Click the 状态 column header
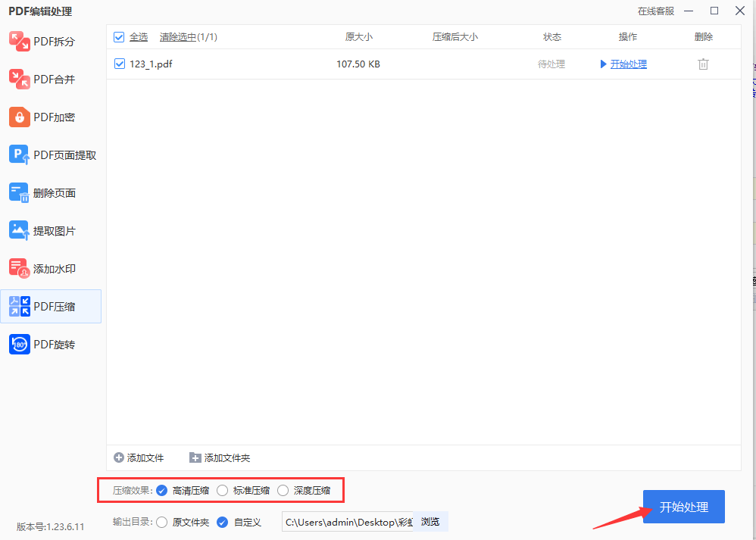Screen dimensions: 756x540 [x=552, y=37]
